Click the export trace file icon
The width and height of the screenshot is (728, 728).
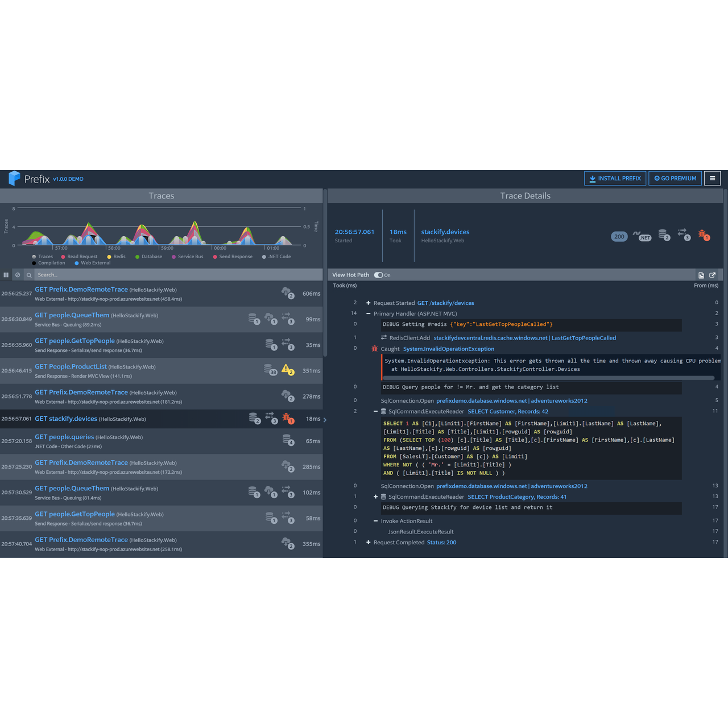click(701, 275)
